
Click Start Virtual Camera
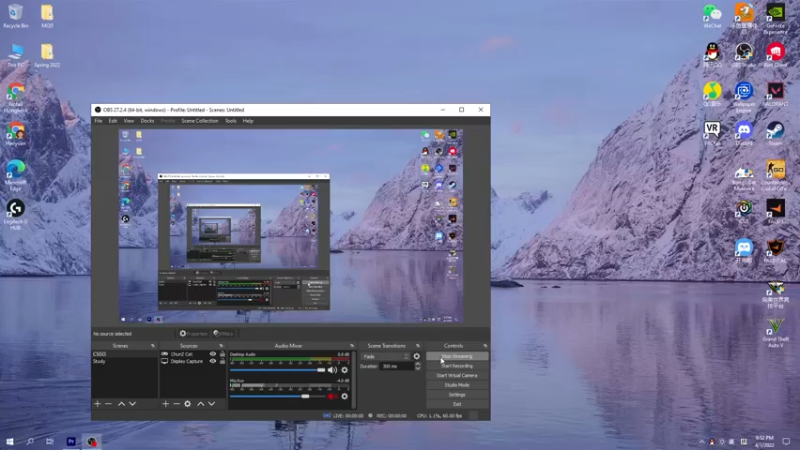pos(457,376)
